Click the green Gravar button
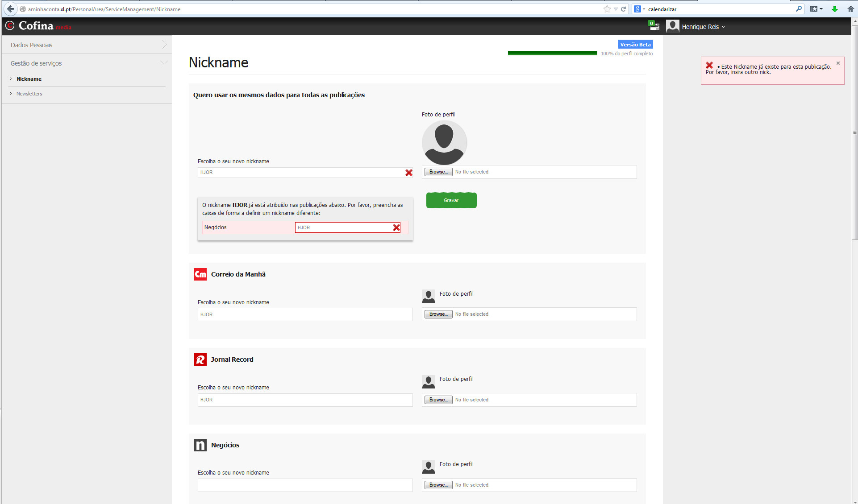 pyautogui.click(x=451, y=200)
